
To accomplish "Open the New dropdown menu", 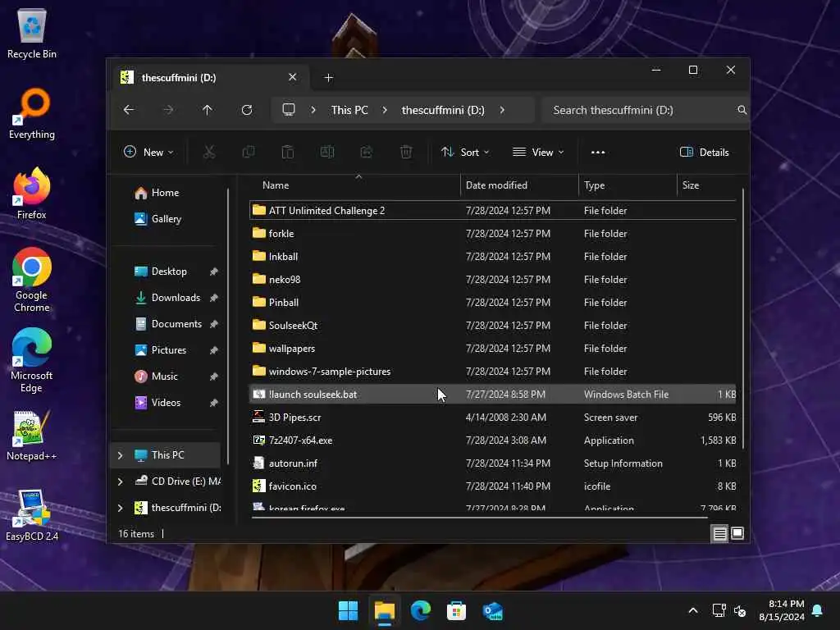I will click(x=148, y=152).
